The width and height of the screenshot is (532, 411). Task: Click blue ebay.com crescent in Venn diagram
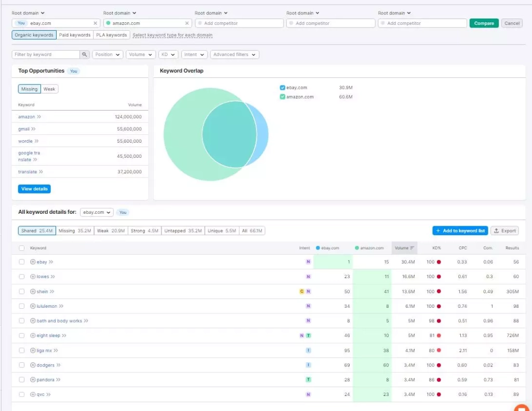pyautogui.click(x=262, y=134)
